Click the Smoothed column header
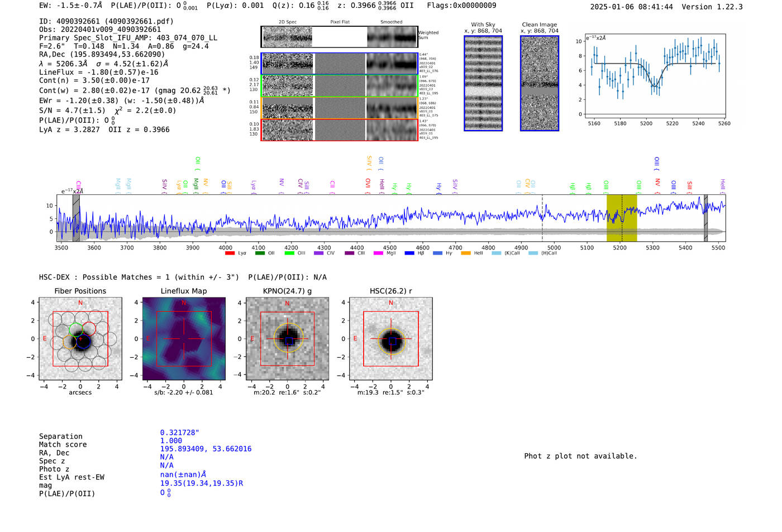This screenshot has width=782, height=532. point(391,22)
